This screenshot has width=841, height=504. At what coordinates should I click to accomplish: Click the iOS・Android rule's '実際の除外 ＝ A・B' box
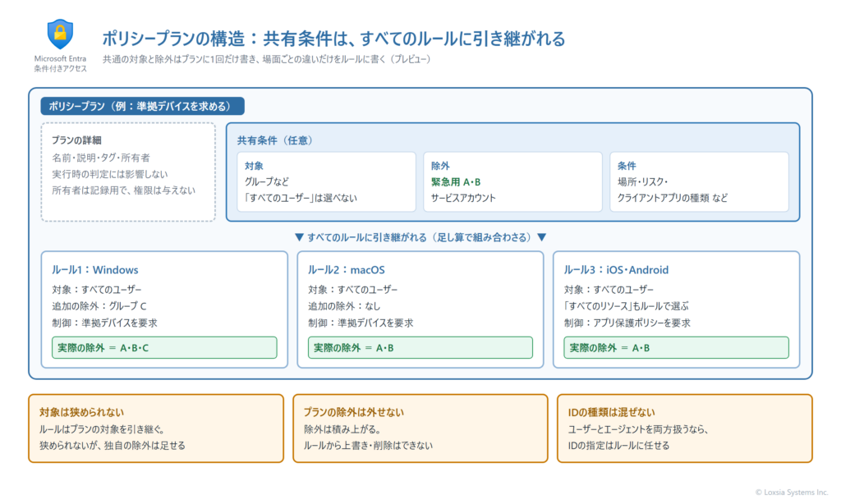click(677, 347)
